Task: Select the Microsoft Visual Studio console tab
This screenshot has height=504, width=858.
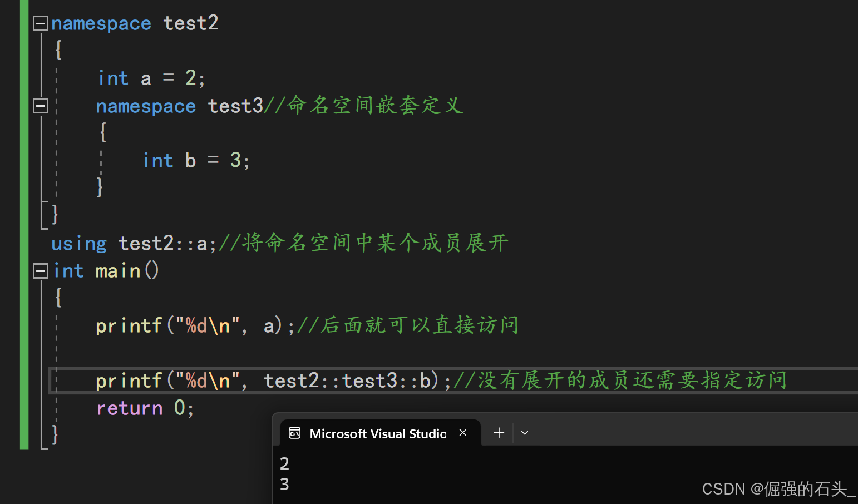Action: (x=377, y=434)
